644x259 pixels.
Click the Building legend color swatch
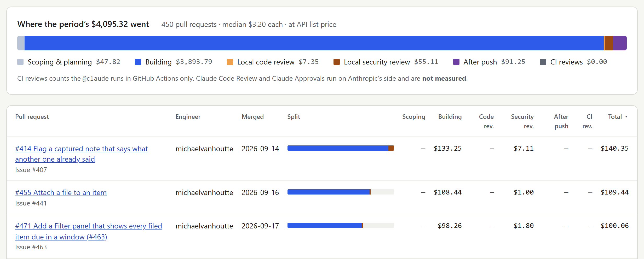tap(138, 62)
